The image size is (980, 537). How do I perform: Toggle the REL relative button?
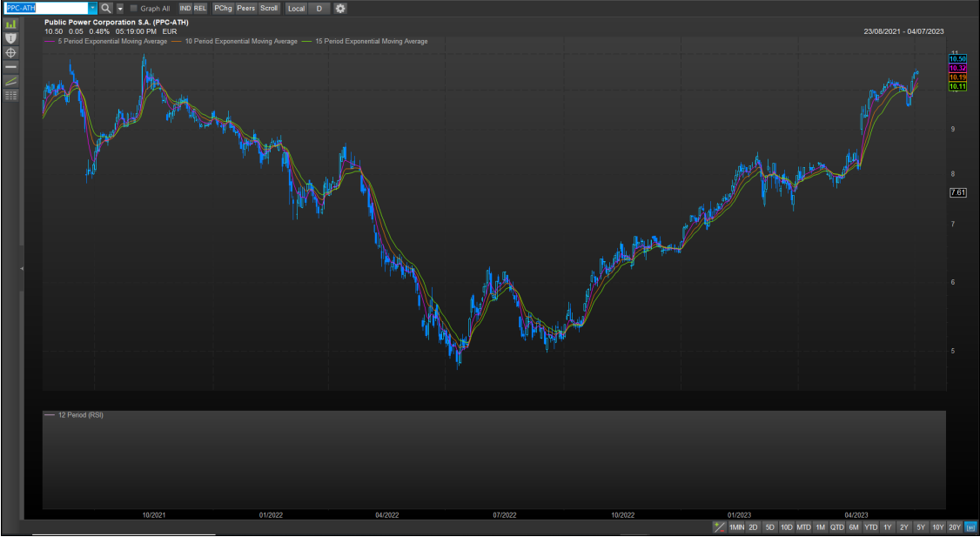[x=200, y=8]
